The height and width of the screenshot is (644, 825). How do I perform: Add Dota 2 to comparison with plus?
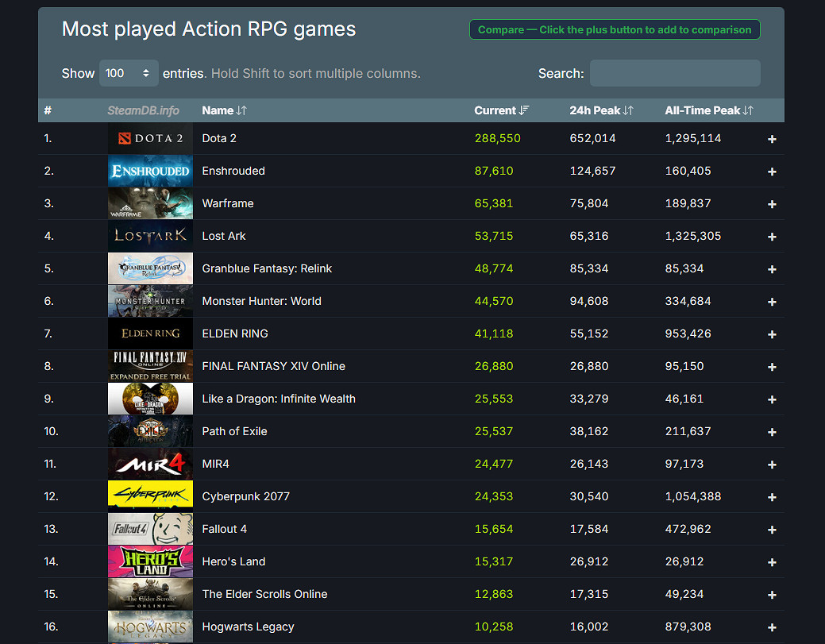click(772, 139)
